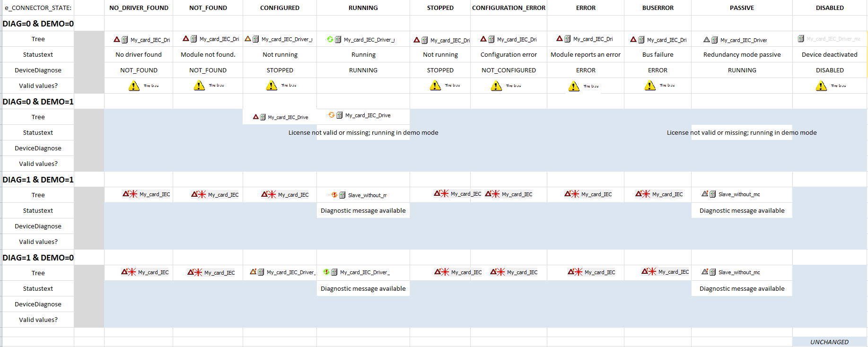Click the UNCHANGED cell at the bottom
Image resolution: width=868 pixels, height=347 pixels.
coord(829,342)
